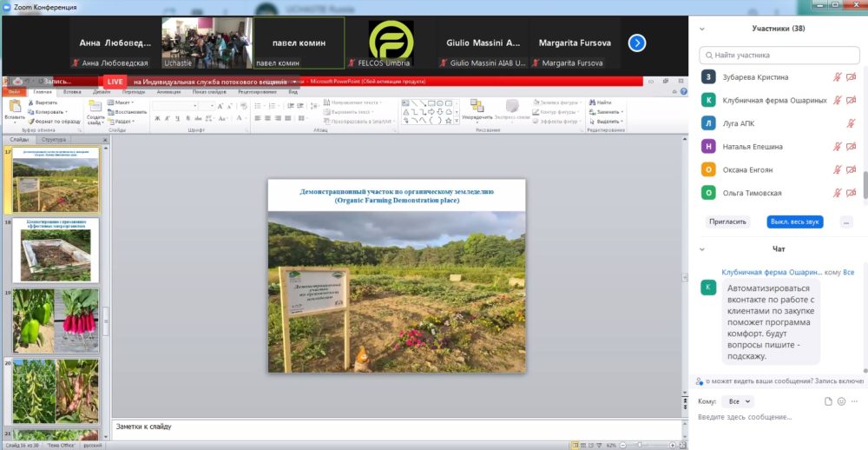The image size is (868, 450).
Task: Collapse the Участники panel chevron
Action: tap(702, 29)
